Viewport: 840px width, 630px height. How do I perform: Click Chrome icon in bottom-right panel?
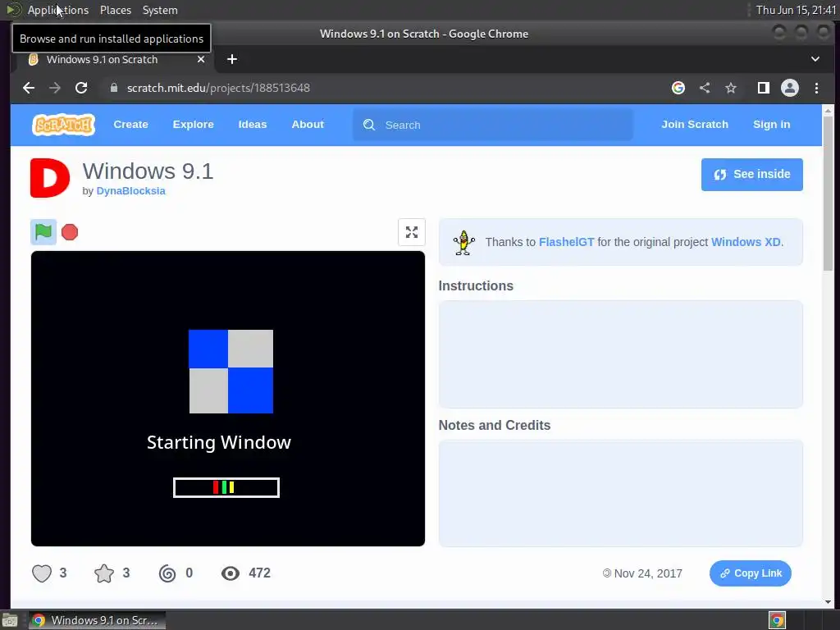[x=777, y=620]
